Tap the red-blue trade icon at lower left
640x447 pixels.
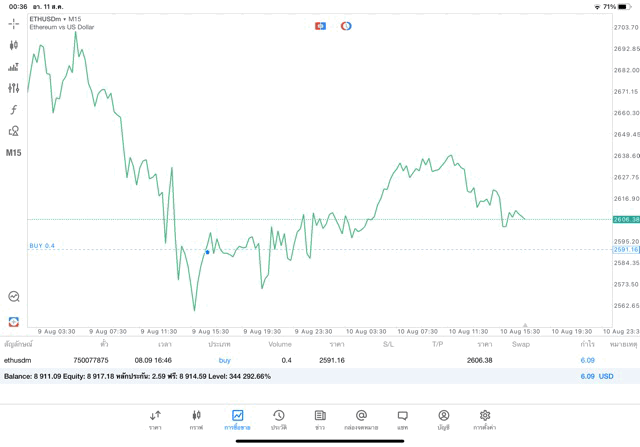[x=13, y=321]
